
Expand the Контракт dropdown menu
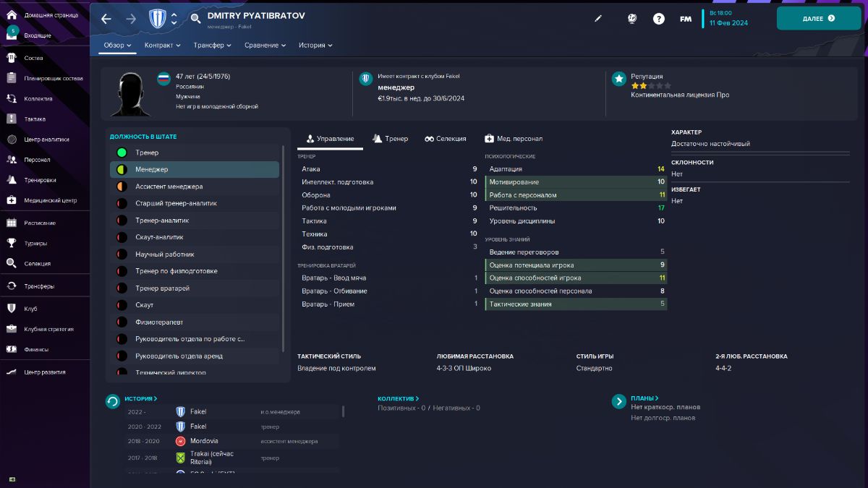coord(163,45)
